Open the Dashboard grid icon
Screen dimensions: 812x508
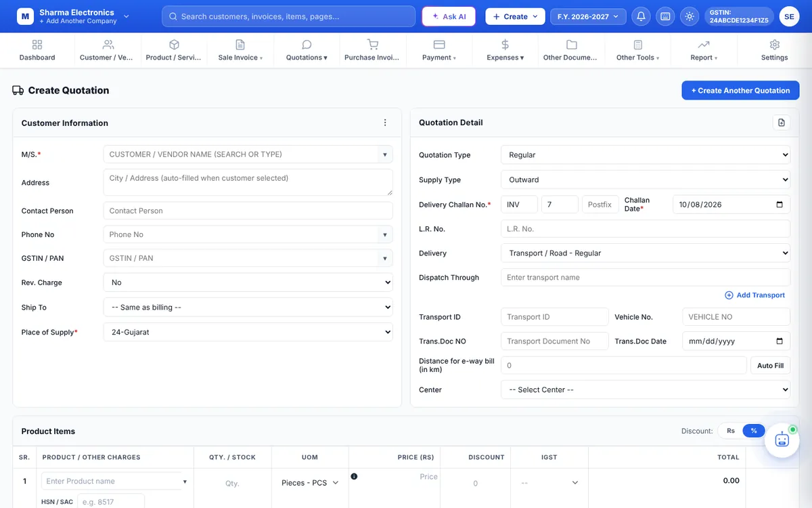[x=37, y=45]
